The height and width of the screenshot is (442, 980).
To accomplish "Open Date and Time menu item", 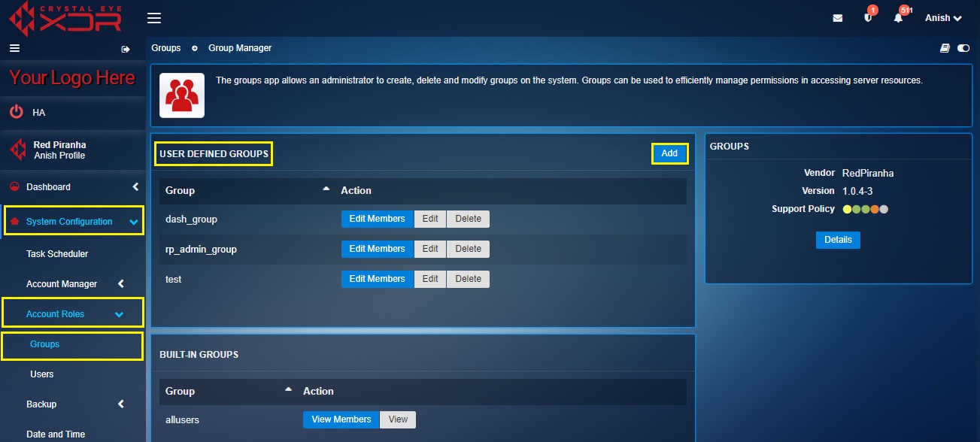I will point(56,434).
